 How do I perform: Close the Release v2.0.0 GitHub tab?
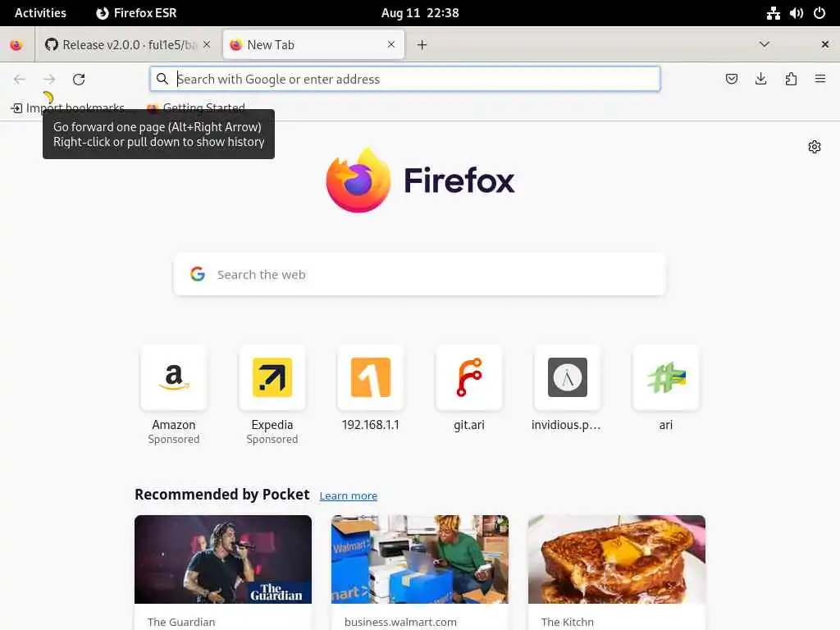pos(207,44)
